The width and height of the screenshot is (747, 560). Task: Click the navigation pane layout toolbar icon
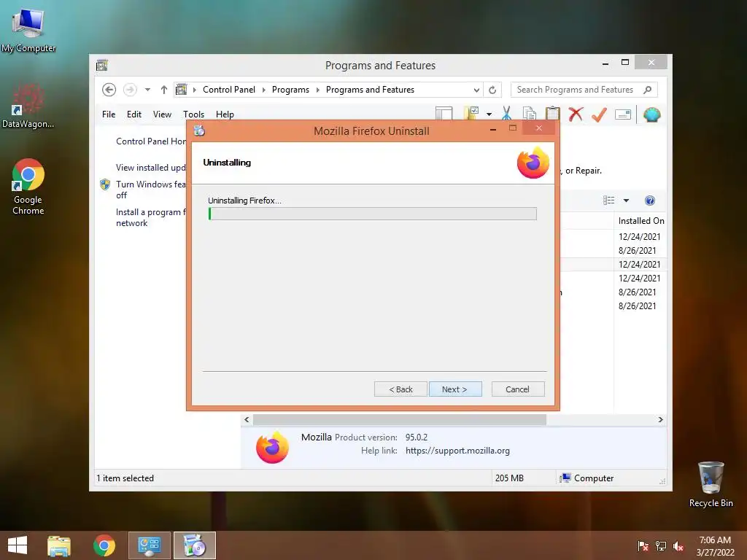(444, 114)
